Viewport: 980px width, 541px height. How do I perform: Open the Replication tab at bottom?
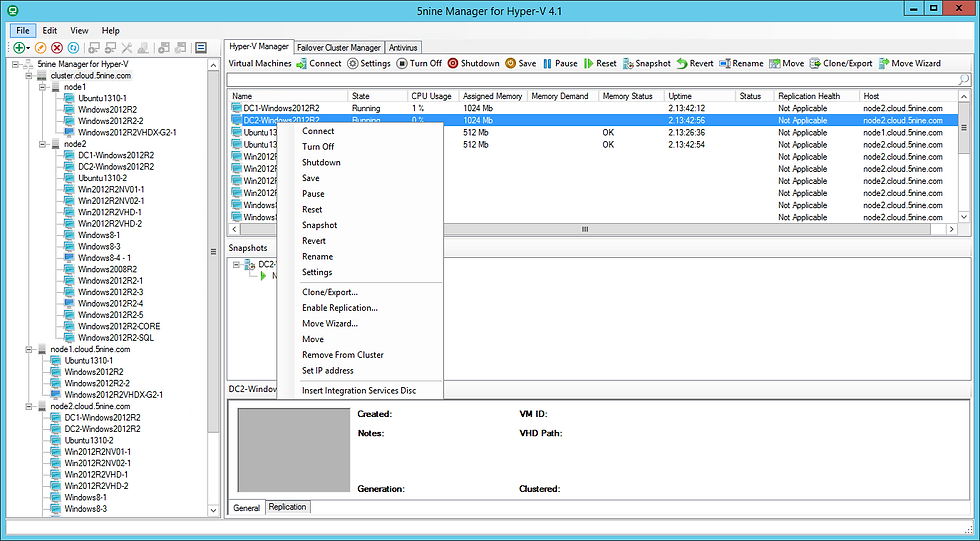(x=288, y=507)
